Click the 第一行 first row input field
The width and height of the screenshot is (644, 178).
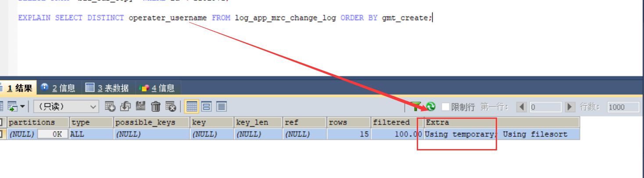point(545,107)
